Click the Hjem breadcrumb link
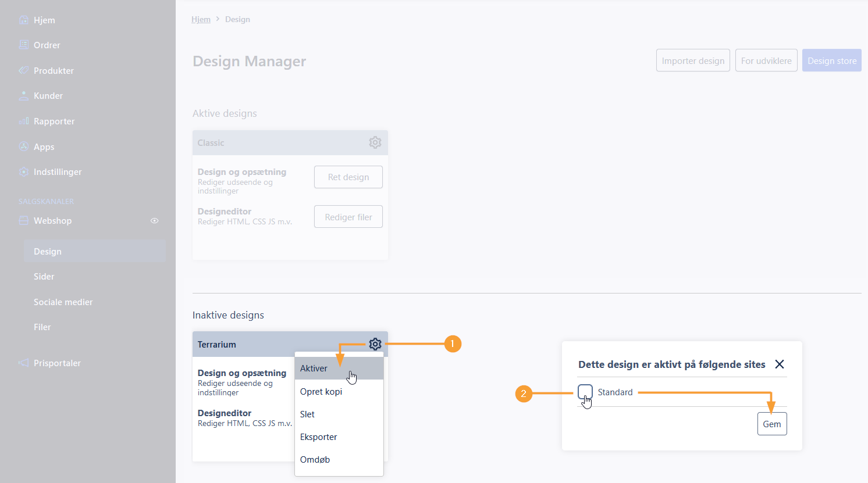The width and height of the screenshot is (868, 483). click(x=201, y=19)
